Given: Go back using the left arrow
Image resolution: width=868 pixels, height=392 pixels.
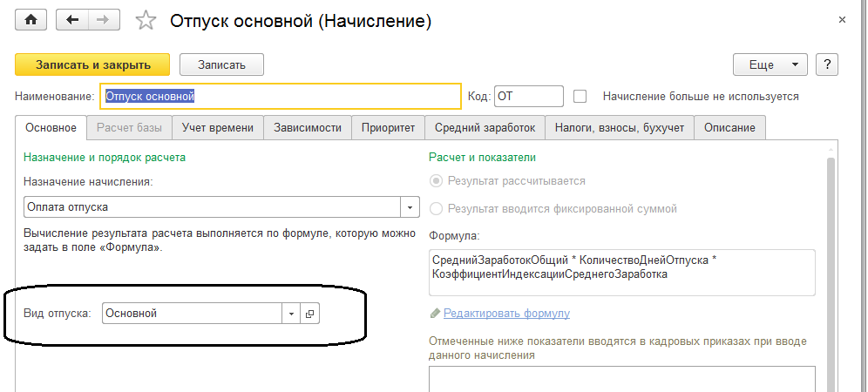Looking at the screenshot, I should pyautogui.click(x=72, y=20).
